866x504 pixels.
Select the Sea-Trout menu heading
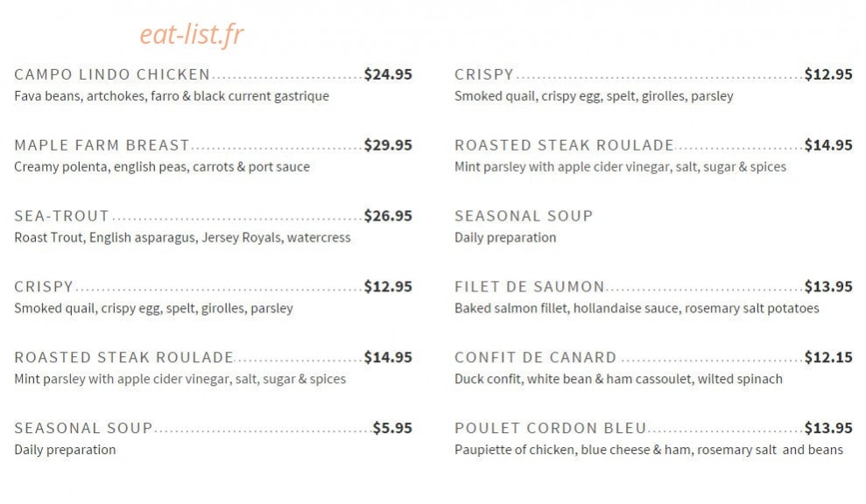[62, 215]
